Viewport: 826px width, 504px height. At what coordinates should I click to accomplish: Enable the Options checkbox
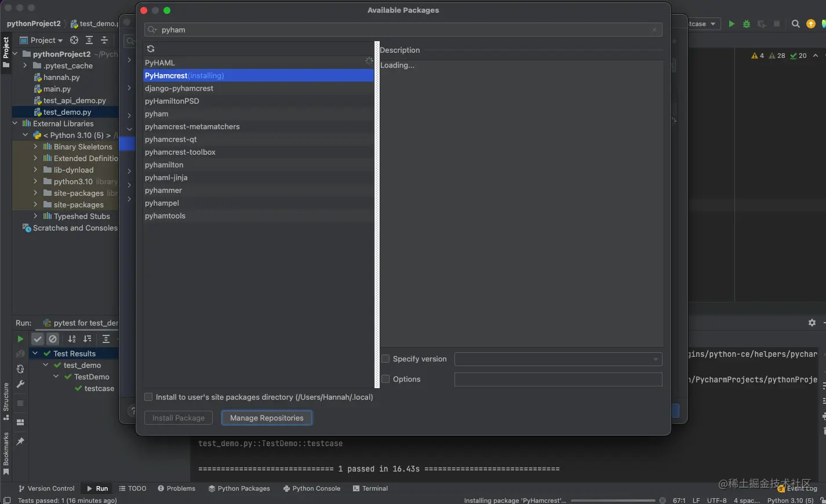tap(385, 379)
